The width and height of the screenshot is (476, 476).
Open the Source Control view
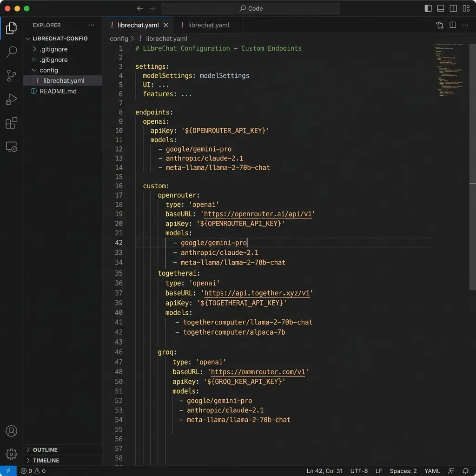pyautogui.click(x=11, y=76)
